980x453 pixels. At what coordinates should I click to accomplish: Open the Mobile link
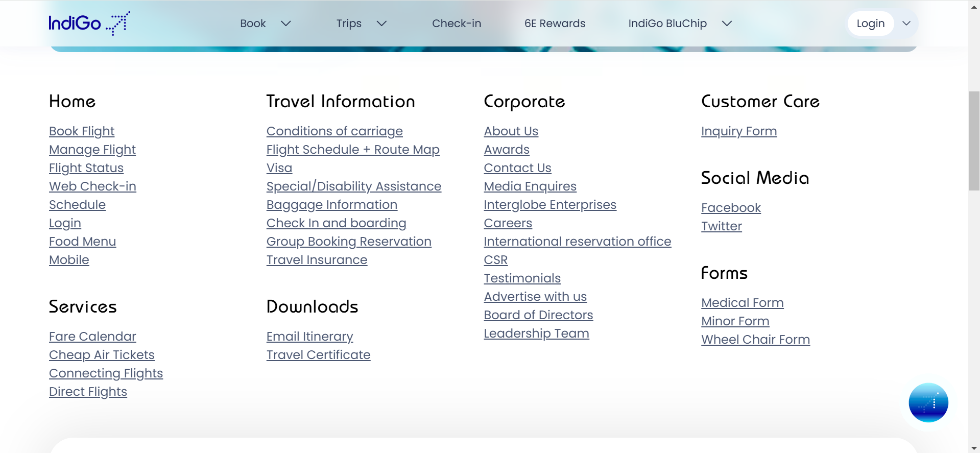pyautogui.click(x=69, y=260)
